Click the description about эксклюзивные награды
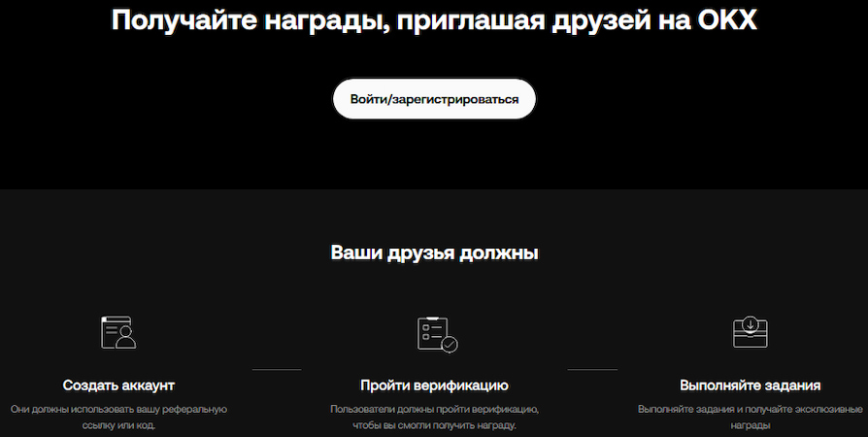This screenshot has height=437, width=868. click(x=751, y=418)
